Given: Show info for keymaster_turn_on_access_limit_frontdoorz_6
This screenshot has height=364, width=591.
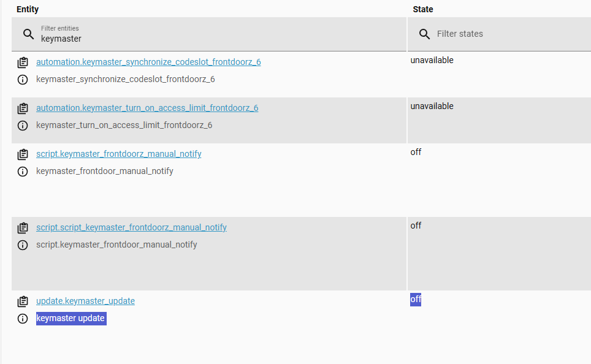Looking at the screenshot, I should pyautogui.click(x=23, y=126).
